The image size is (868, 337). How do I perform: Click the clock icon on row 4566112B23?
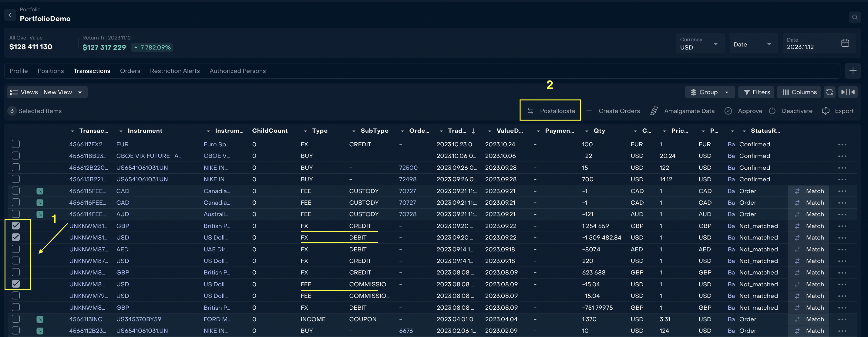[40, 331]
